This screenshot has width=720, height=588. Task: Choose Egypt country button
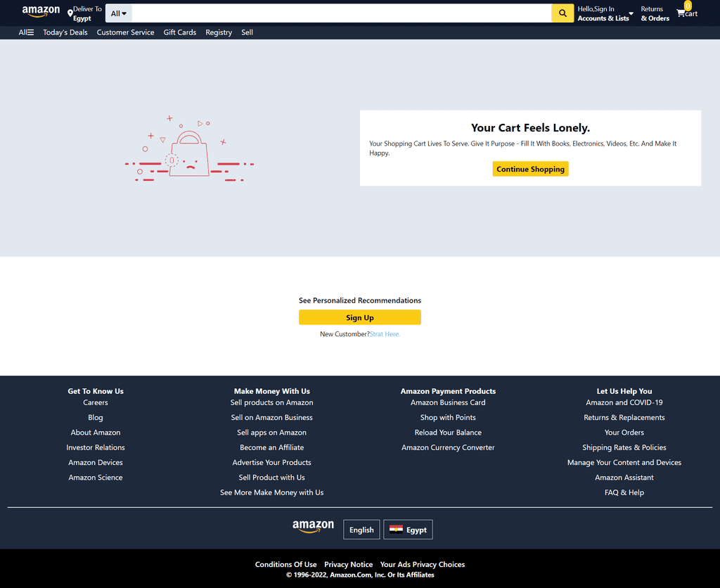click(409, 530)
